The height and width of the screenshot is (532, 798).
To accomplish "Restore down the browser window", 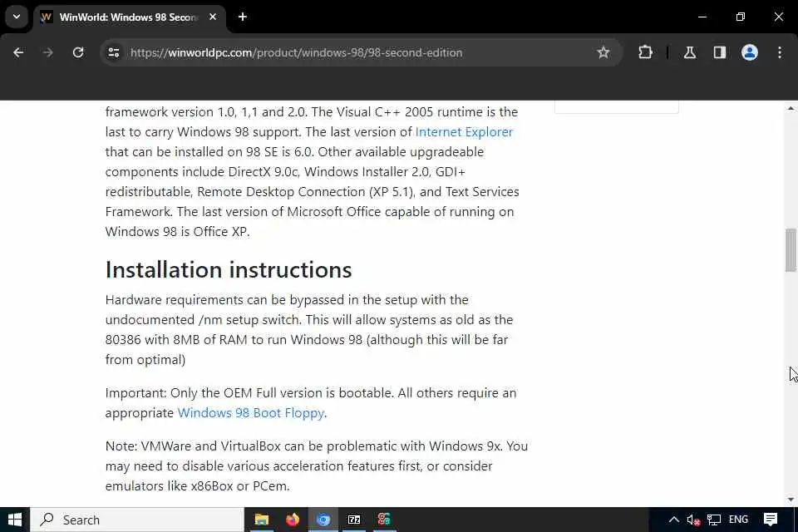I will pos(741,17).
